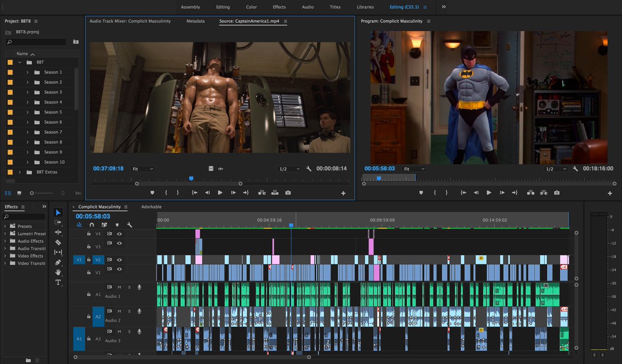Toggle nest sequence insert mode icon
The height and width of the screenshot is (364, 622).
(x=79, y=225)
